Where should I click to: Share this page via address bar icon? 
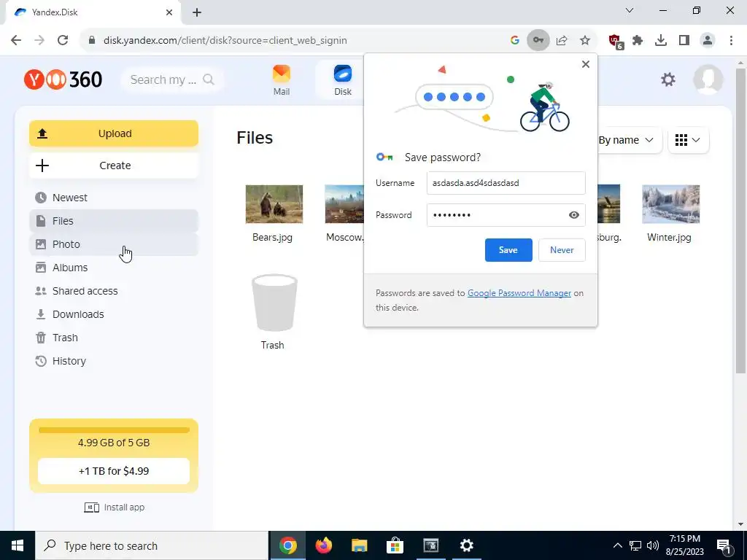[x=562, y=41]
